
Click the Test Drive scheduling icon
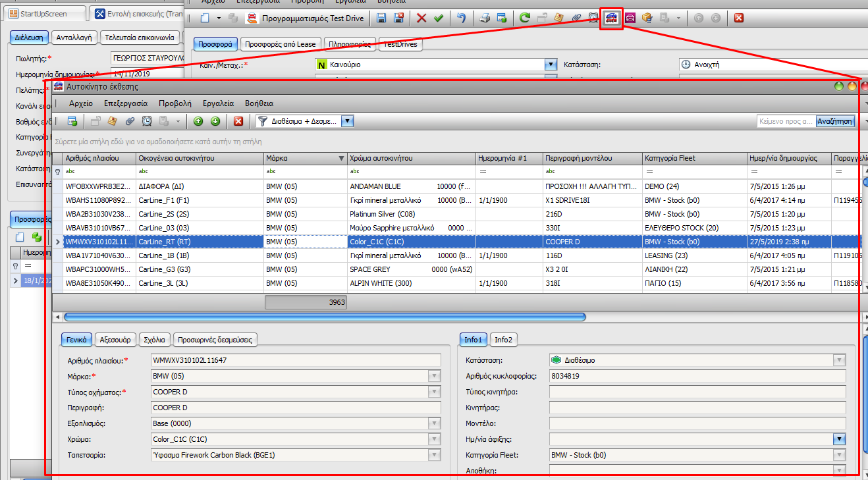[x=251, y=18]
